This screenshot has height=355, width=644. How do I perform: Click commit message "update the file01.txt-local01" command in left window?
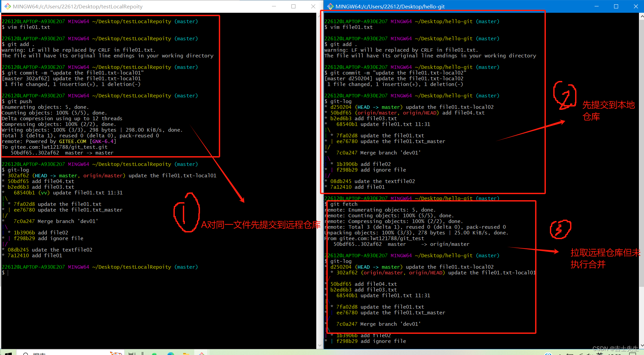click(x=73, y=73)
